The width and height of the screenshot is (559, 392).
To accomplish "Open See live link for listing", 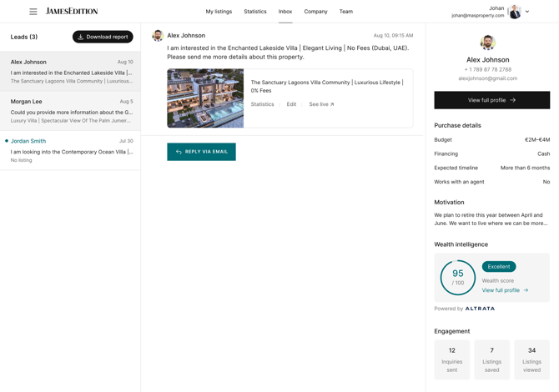I will pyautogui.click(x=321, y=104).
